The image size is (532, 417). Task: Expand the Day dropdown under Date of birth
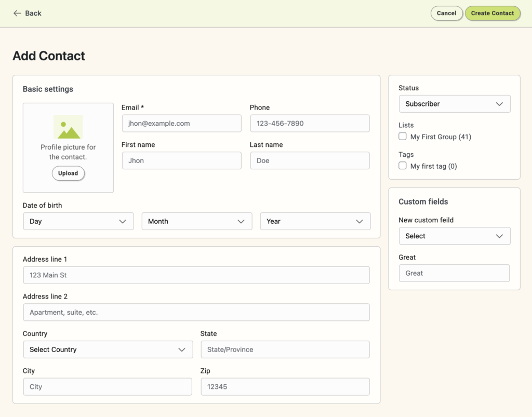pyautogui.click(x=78, y=221)
